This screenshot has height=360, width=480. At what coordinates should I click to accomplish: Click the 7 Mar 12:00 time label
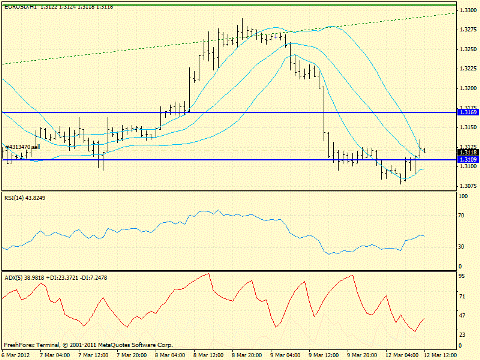click(x=93, y=355)
